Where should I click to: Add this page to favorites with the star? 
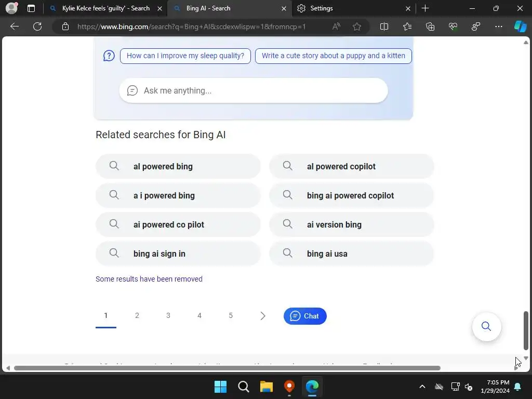(356, 26)
